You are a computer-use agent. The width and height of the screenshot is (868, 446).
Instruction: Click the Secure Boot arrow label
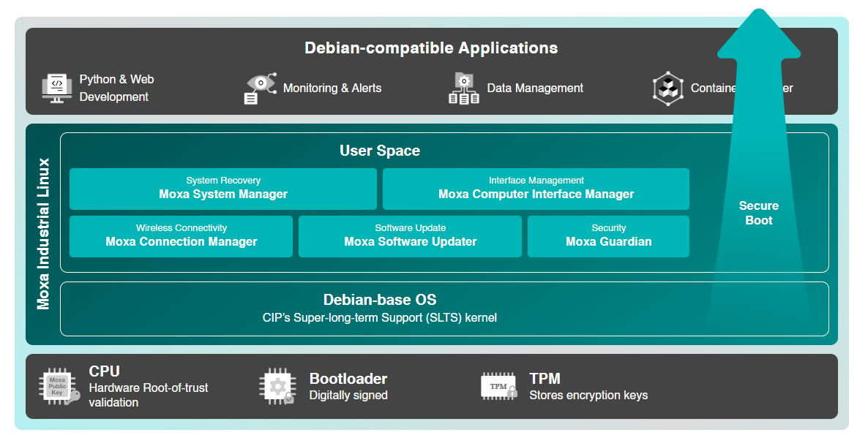pos(758,213)
